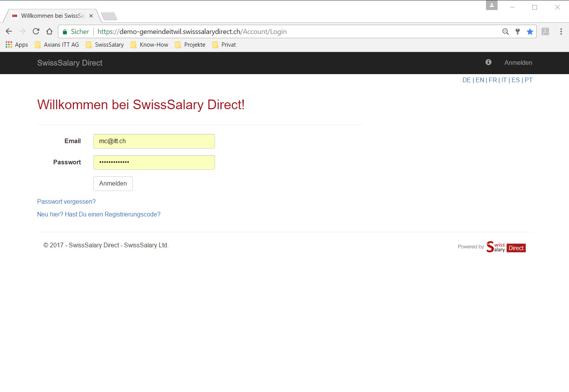Click the Sicher security label
Viewport: 569px width, 392px height.
(80, 32)
